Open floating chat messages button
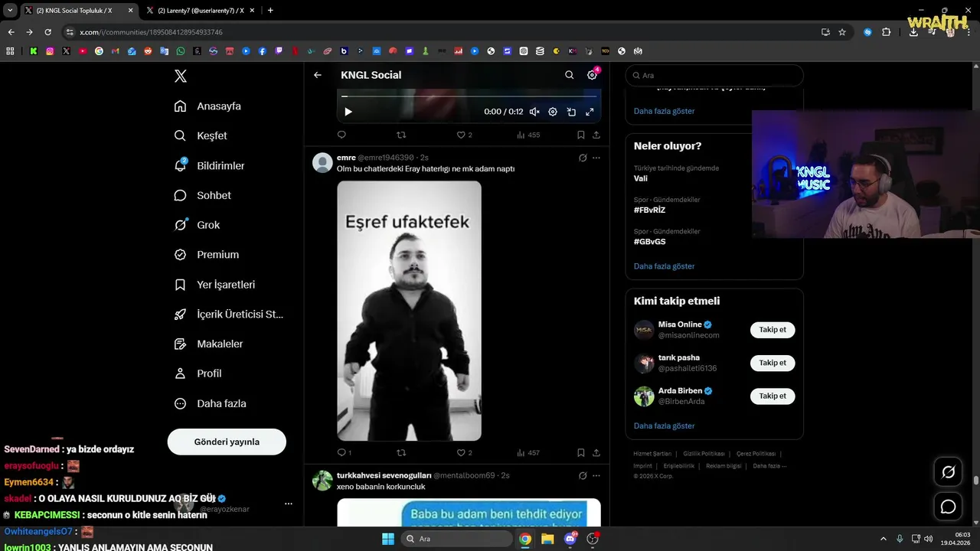This screenshot has width=980, height=551. click(x=948, y=507)
